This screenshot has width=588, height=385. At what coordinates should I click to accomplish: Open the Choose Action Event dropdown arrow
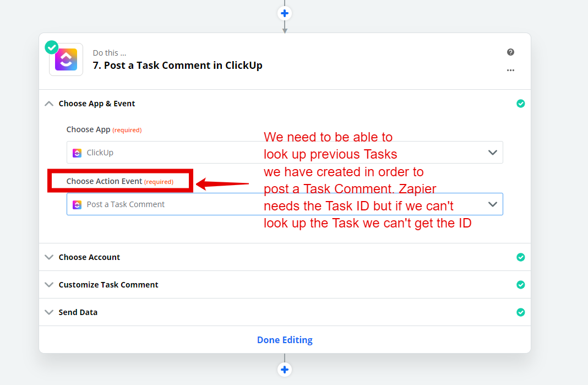pos(492,204)
